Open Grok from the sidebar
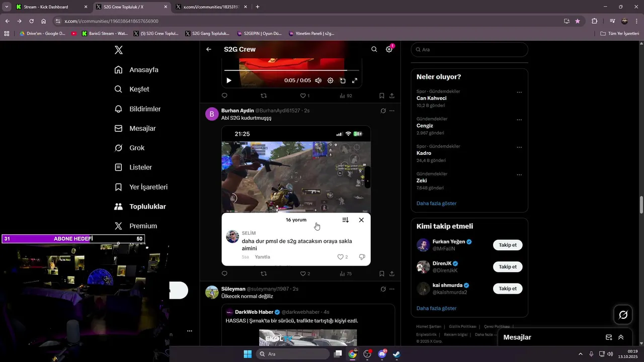This screenshot has width=644, height=362. (x=129, y=148)
